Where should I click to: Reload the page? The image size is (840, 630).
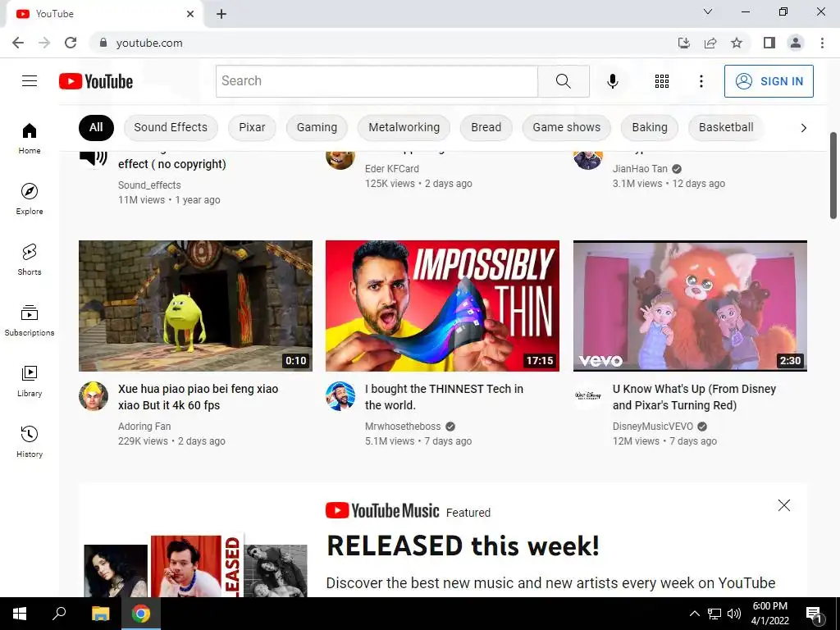click(71, 43)
